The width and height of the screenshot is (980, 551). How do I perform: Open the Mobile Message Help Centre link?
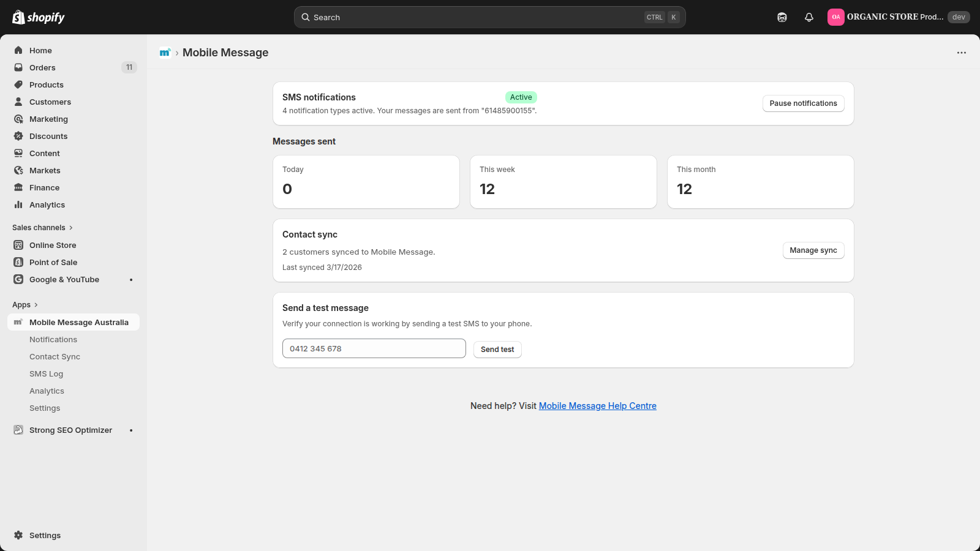(x=597, y=405)
